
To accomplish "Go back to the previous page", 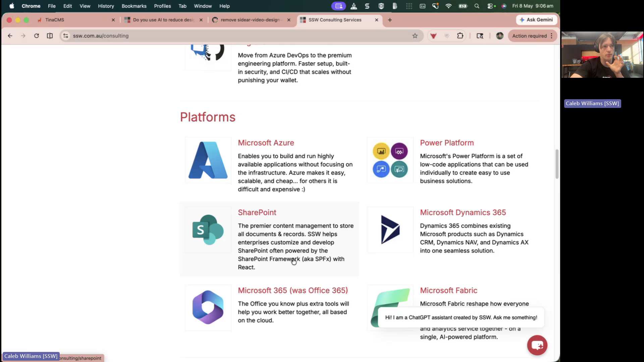I will click(10, 36).
